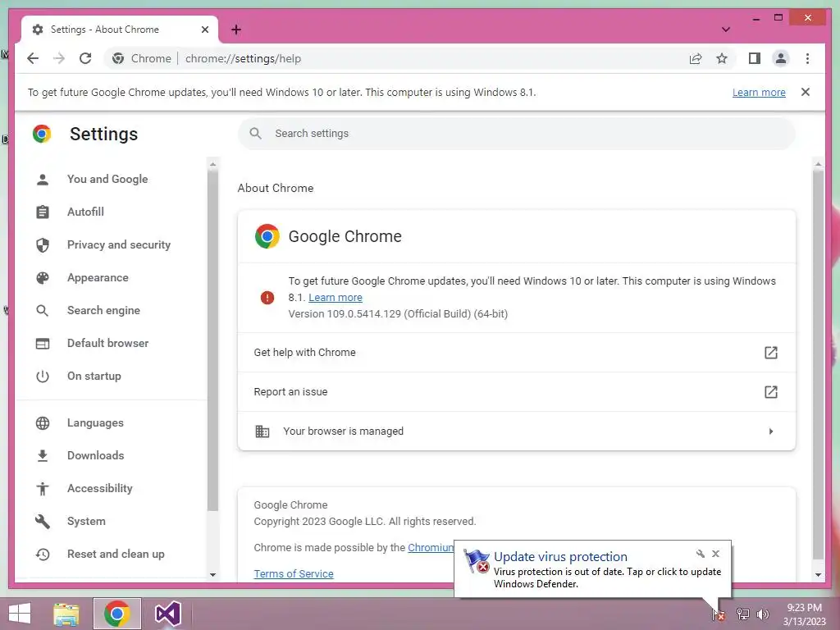Open the profile avatar icon
Image resolution: width=840 pixels, height=630 pixels.
click(781, 58)
